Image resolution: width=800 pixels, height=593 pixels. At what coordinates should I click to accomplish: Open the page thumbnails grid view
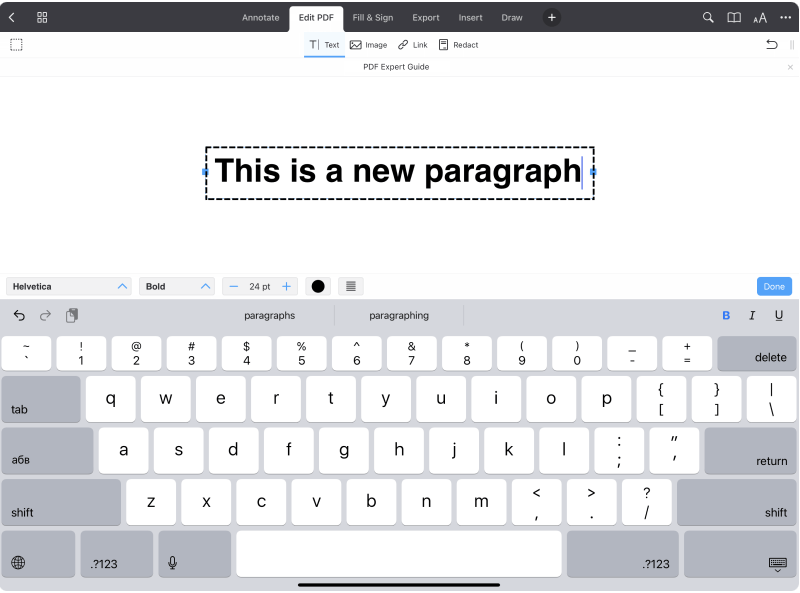coord(42,18)
